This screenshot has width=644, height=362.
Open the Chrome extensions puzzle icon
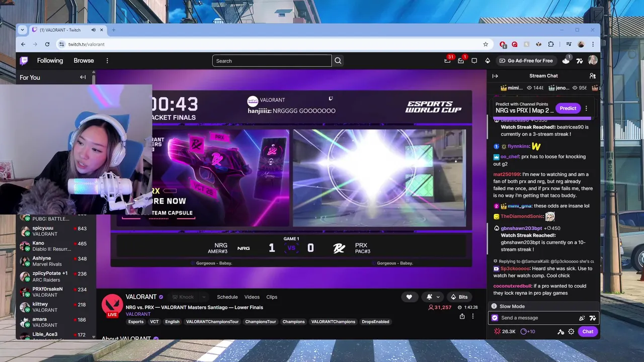click(551, 44)
